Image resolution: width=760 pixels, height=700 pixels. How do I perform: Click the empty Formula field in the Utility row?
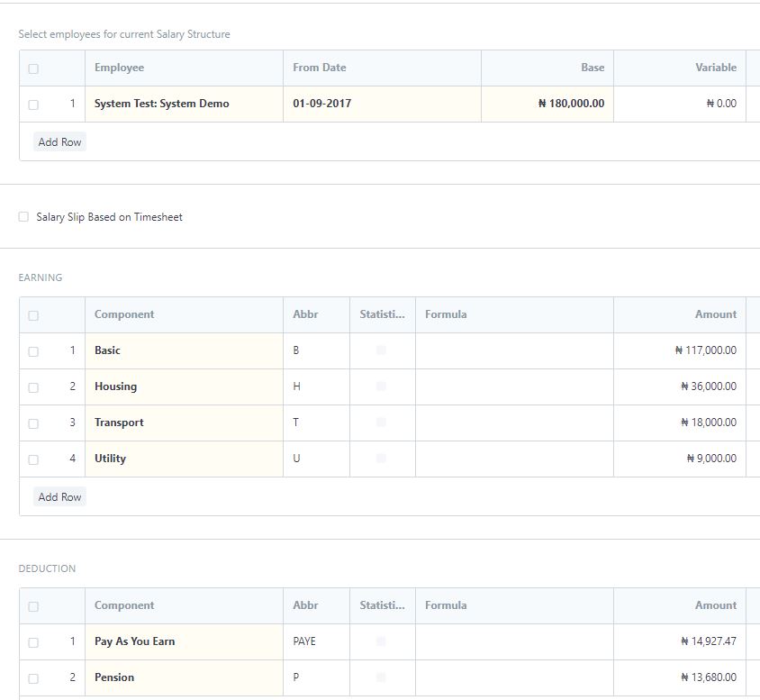(x=514, y=459)
